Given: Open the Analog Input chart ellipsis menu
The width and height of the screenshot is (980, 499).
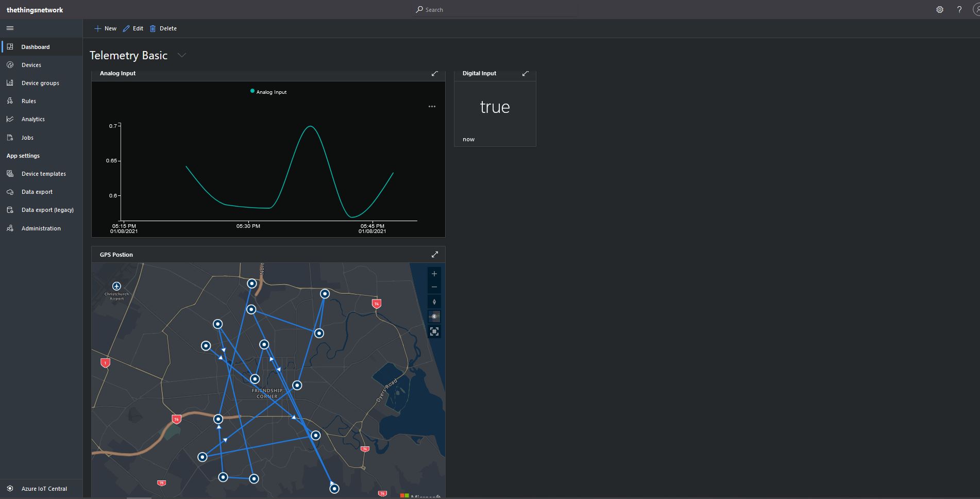Looking at the screenshot, I should pos(432,107).
